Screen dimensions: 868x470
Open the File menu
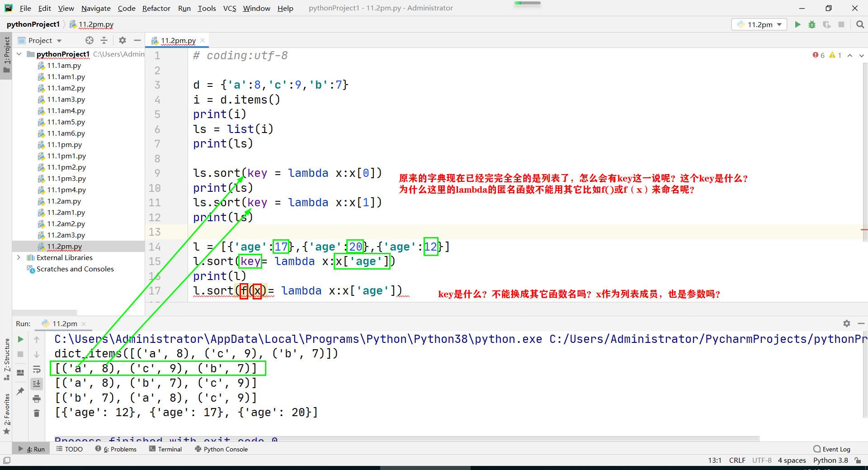tap(25, 8)
